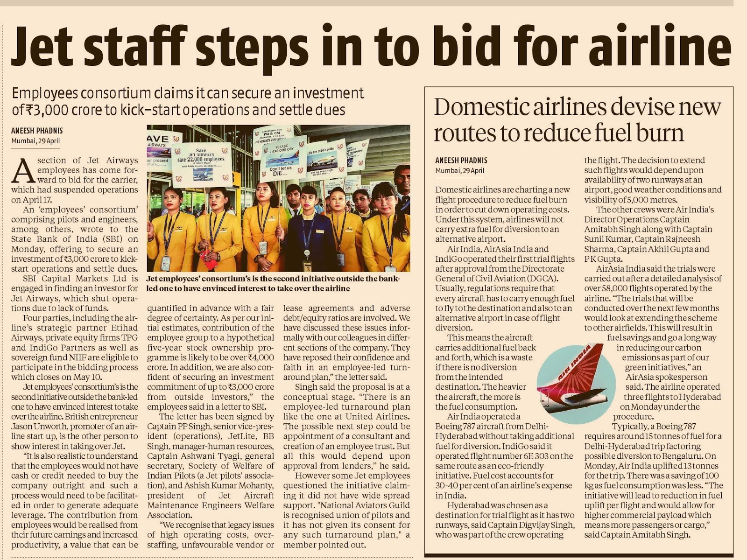Click the text "requires around 15 tonnes of fuel for a"
Image resolution: width=747 pixels, height=560 pixels.
tap(653, 436)
